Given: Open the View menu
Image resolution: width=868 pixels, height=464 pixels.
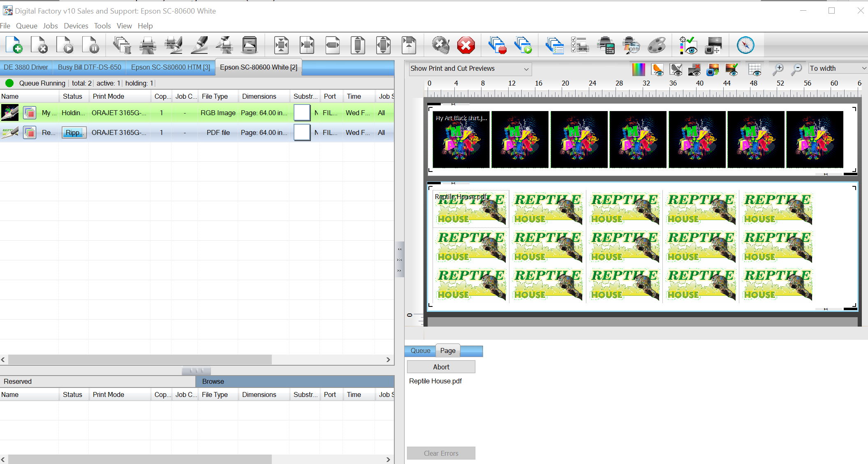Looking at the screenshot, I should (x=124, y=26).
